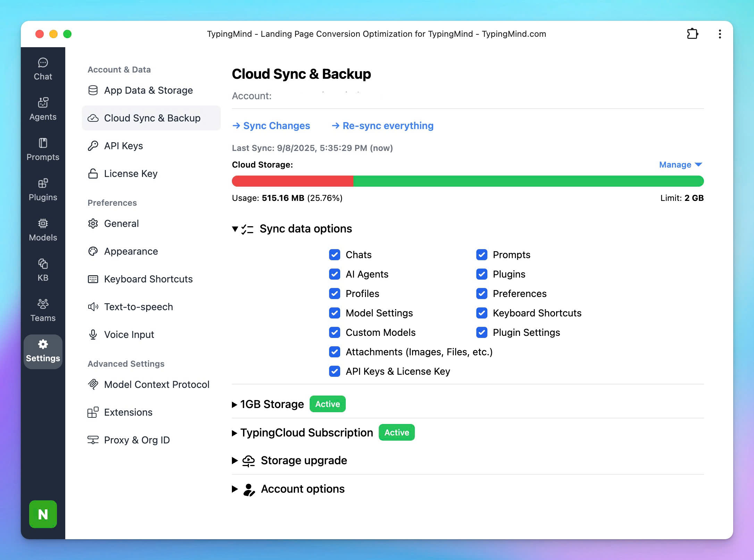The height and width of the screenshot is (560, 754).
Task: Collapse the Sync data options section
Action: click(235, 229)
